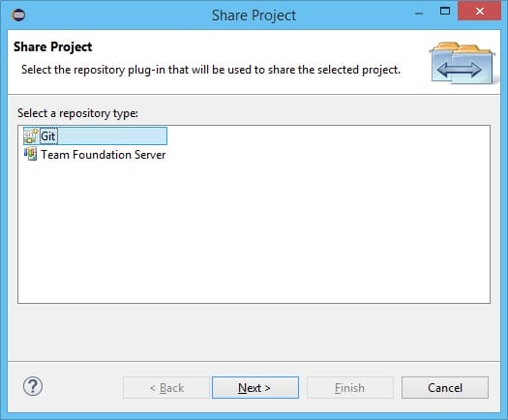Viewport: 508px width, 420px height.
Task: Maximize the Share Project window
Action: pyautogui.click(x=445, y=11)
